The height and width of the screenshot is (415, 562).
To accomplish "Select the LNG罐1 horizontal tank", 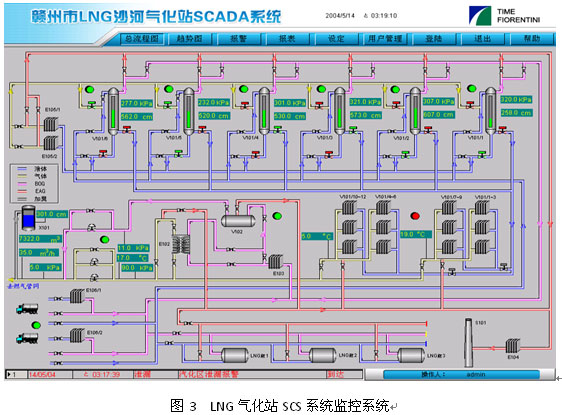I will point(235,355).
